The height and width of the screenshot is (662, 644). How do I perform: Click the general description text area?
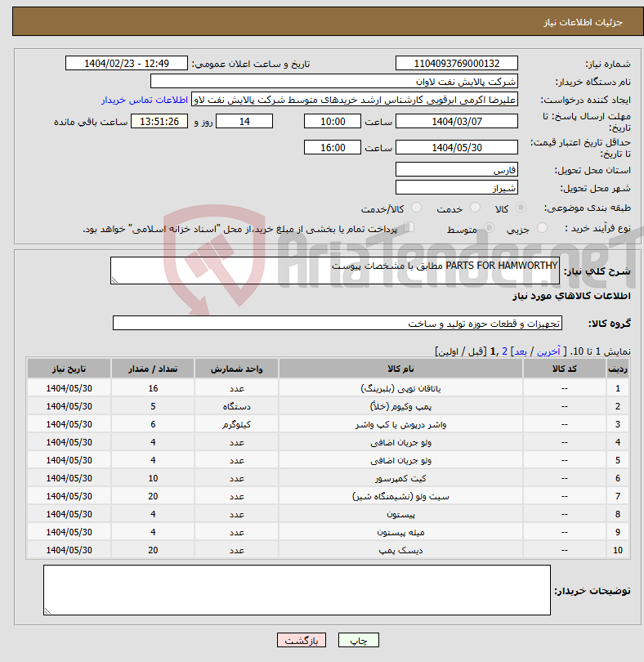(x=335, y=271)
